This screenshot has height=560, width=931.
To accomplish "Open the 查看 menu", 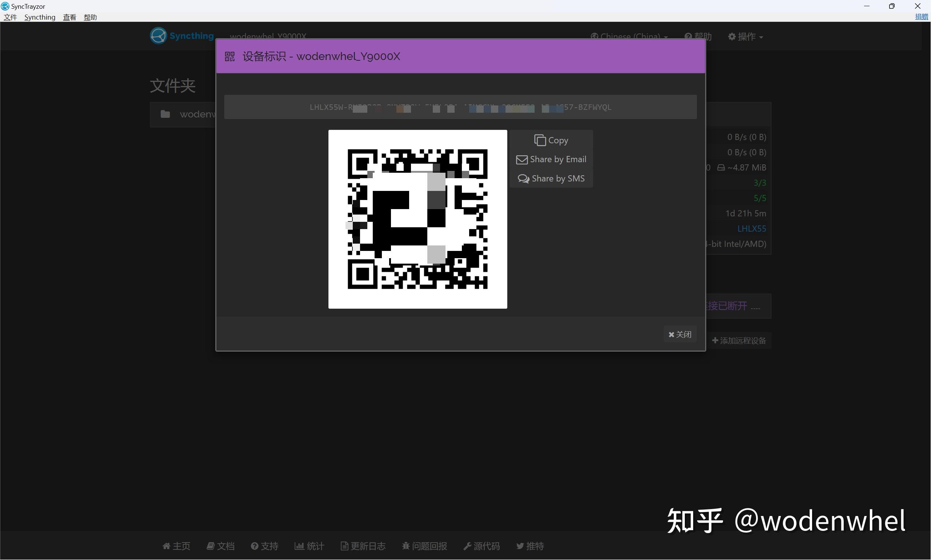I will 69,17.
